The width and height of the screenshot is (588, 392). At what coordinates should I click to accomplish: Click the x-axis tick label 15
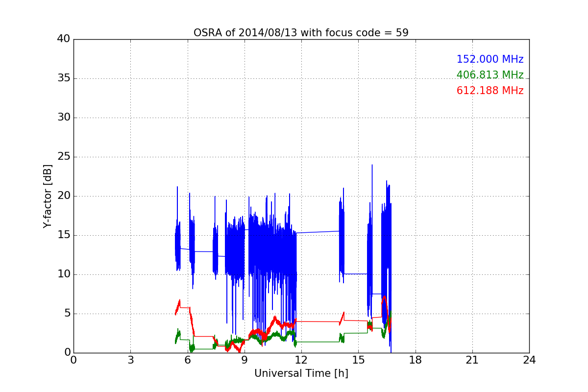(358, 360)
